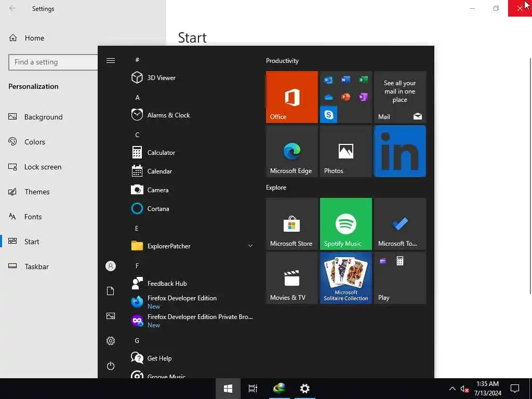Expand the Start menu hamburger
The width and height of the screenshot is (532, 399).
point(111,61)
